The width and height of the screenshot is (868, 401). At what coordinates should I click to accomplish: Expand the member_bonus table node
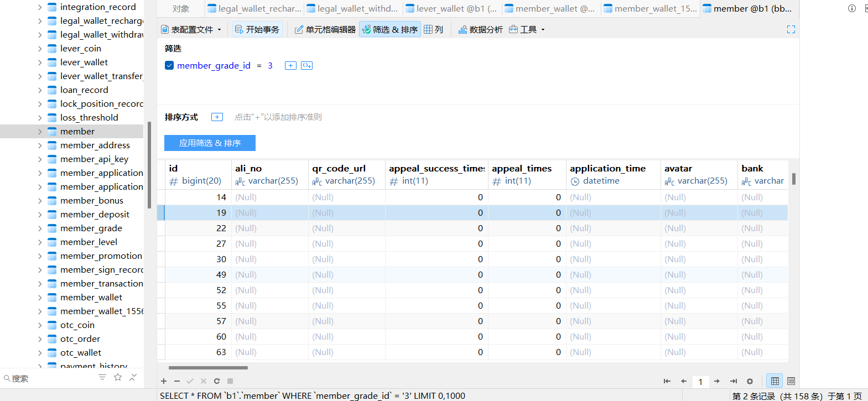pyautogui.click(x=40, y=201)
